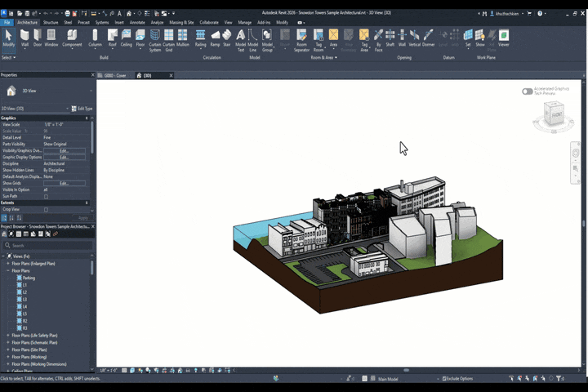Click the Print icon in quick access toolbar
Viewport: 588px width, 392px height.
click(x=67, y=14)
